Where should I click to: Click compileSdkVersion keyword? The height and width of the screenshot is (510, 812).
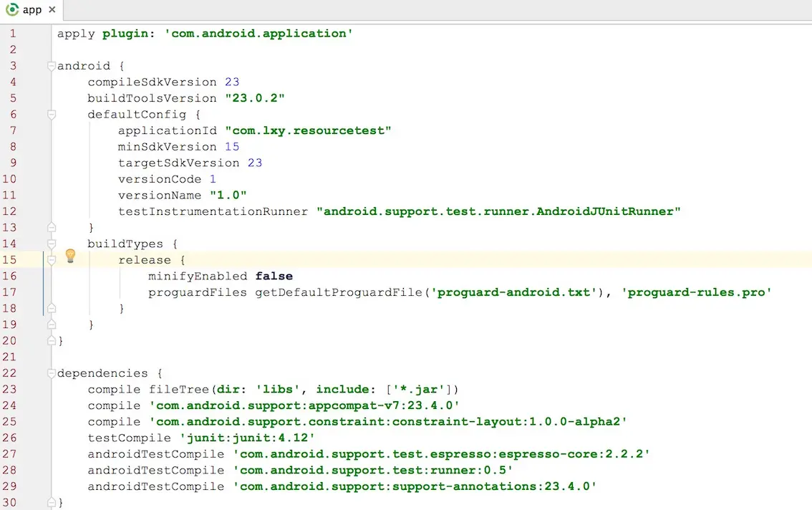152,82
